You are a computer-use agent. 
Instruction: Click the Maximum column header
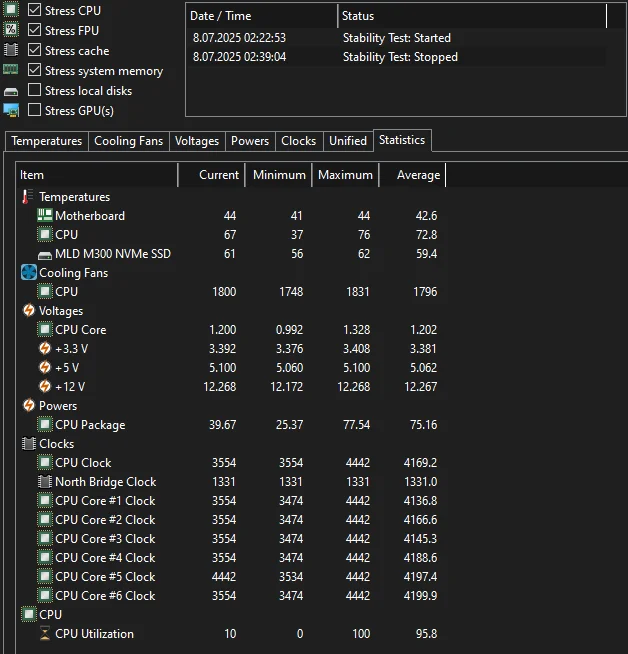tap(345, 175)
